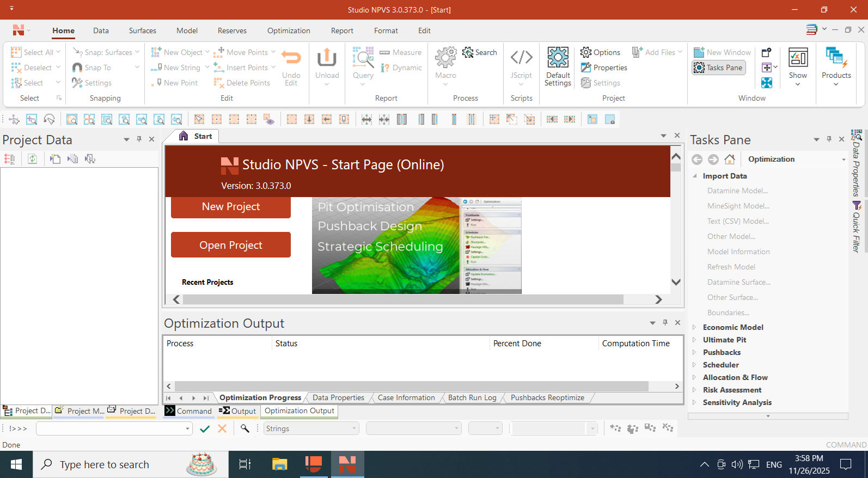The height and width of the screenshot is (478, 868).
Task: Toggle auto-hide pin on Project Data panel
Action: point(139,139)
